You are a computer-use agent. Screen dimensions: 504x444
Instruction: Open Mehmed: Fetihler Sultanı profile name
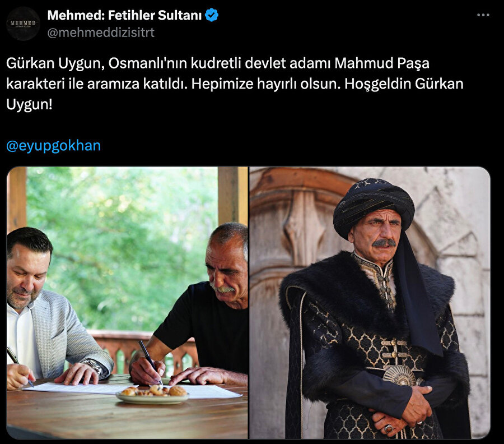(124, 15)
